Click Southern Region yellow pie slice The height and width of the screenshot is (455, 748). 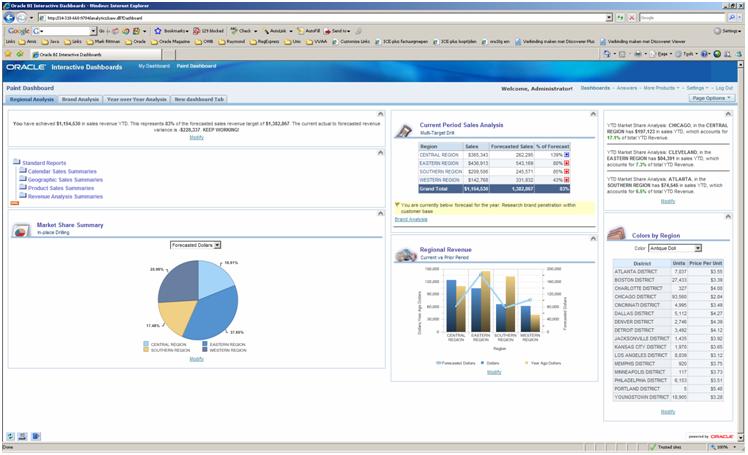pyautogui.click(x=176, y=316)
